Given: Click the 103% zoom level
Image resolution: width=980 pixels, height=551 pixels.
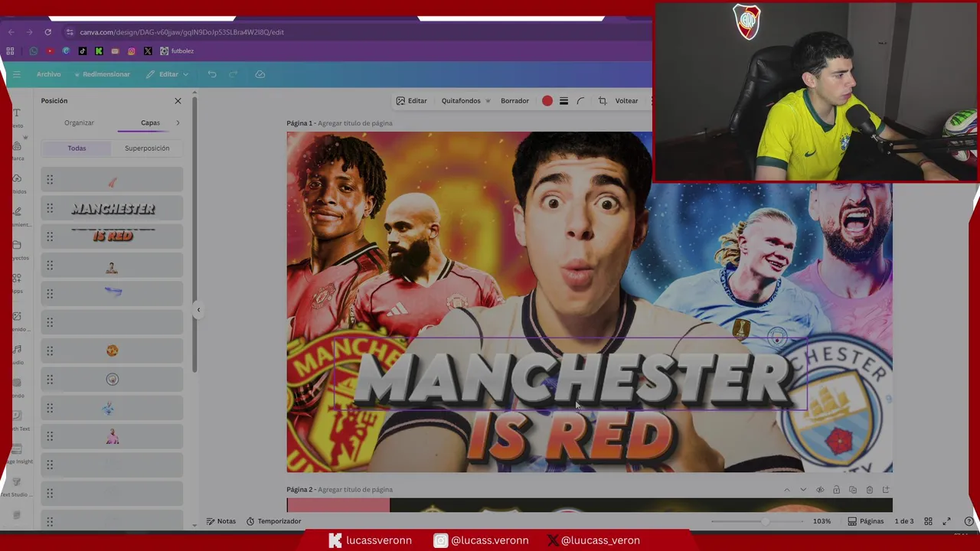Looking at the screenshot, I should [x=822, y=521].
